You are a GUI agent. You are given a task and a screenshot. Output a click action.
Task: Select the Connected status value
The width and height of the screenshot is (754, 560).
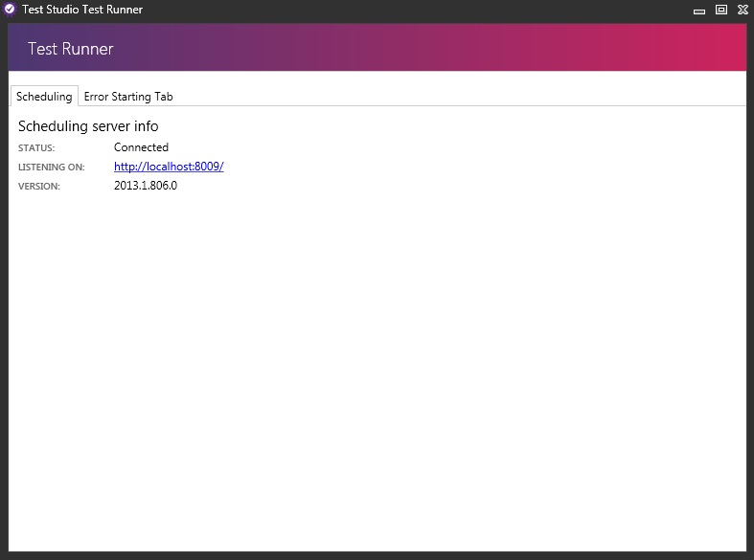(141, 147)
